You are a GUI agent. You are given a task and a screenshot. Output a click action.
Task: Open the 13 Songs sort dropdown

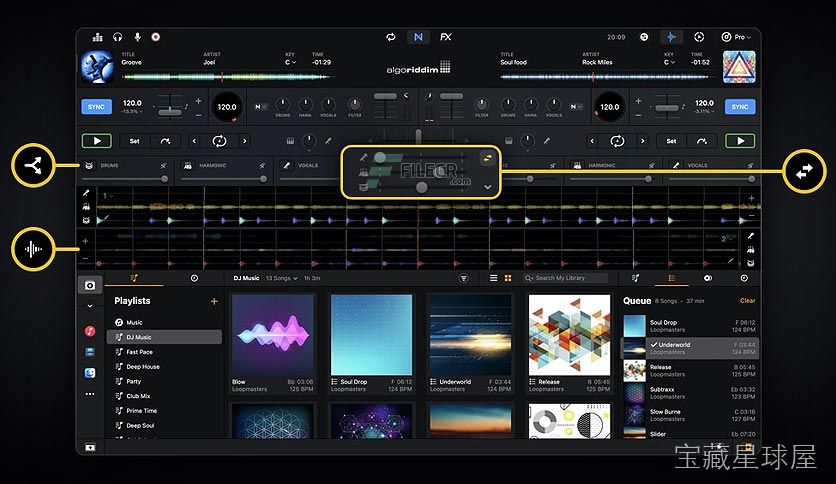point(282,278)
